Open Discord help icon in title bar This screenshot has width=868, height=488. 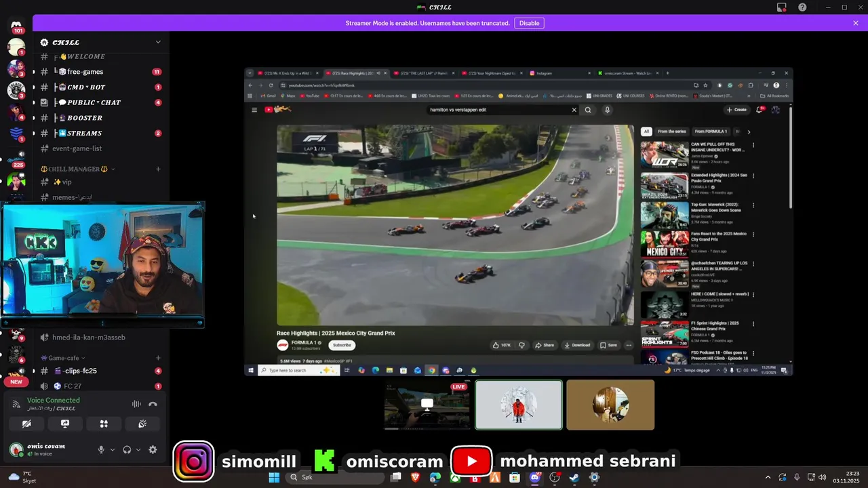coord(802,7)
